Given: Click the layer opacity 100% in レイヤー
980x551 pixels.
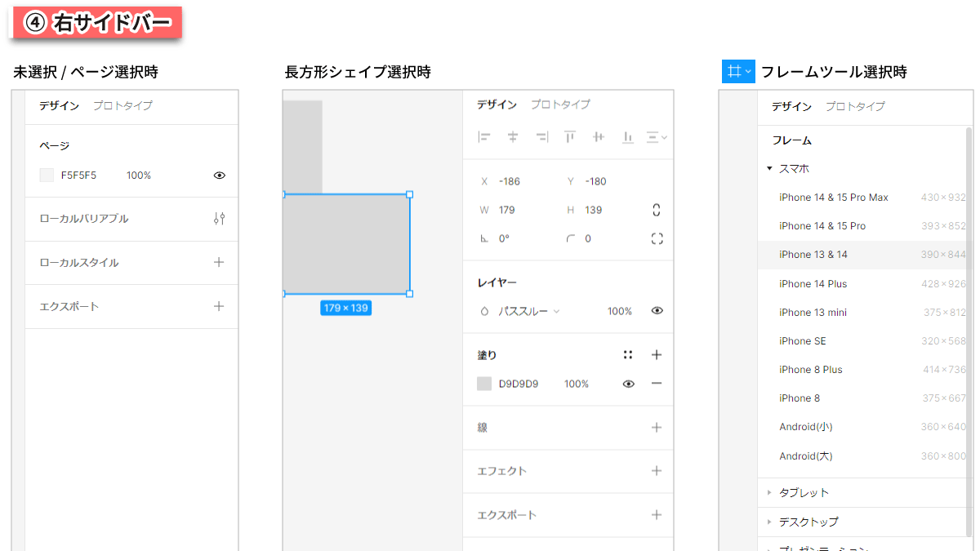Looking at the screenshot, I should point(620,311).
